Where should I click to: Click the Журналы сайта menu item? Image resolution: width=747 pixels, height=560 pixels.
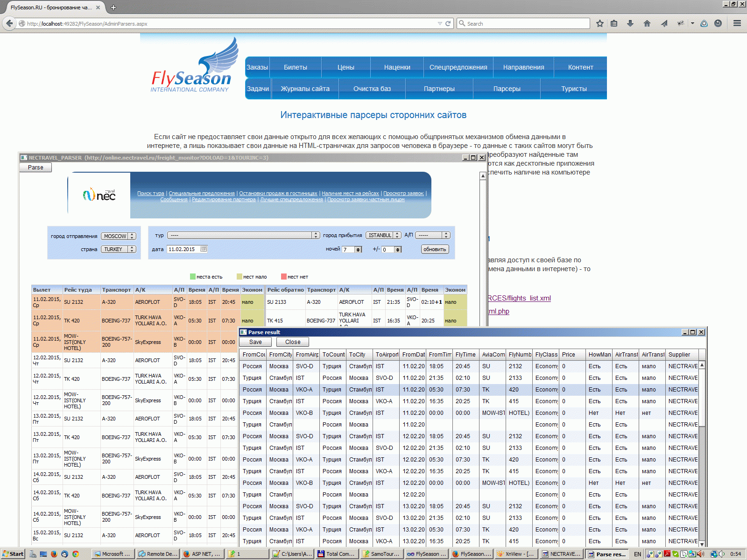[x=305, y=89]
